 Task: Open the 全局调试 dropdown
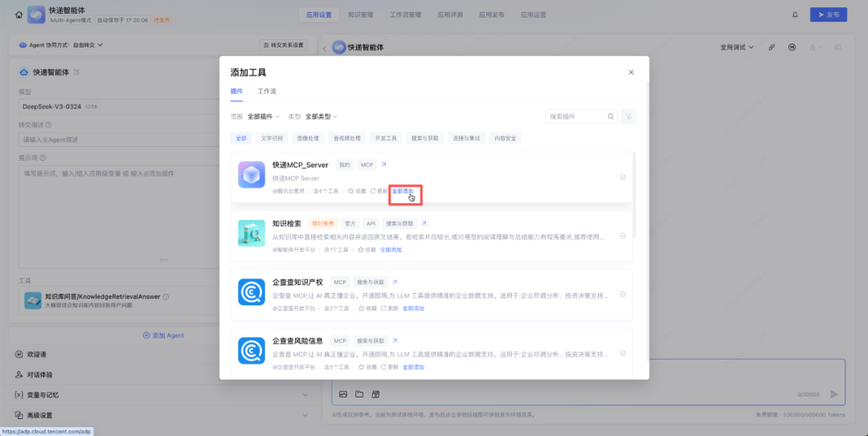click(x=737, y=47)
